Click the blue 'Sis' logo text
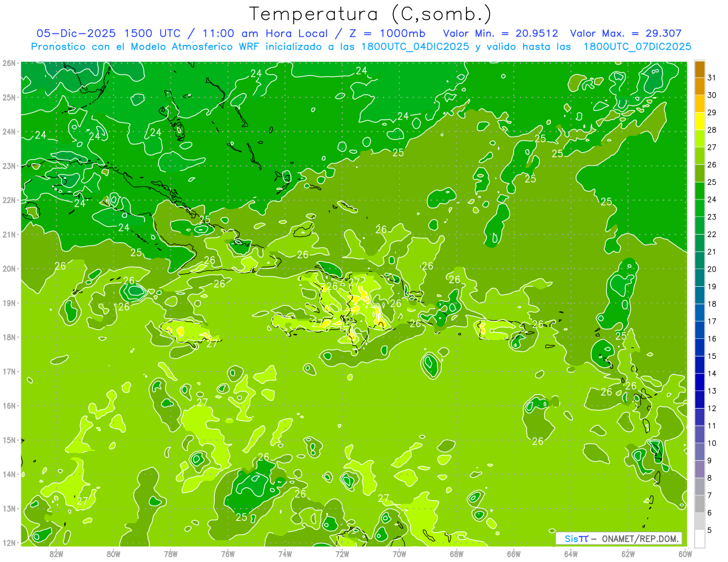Viewport: 728px width, 562px height. 571,538
